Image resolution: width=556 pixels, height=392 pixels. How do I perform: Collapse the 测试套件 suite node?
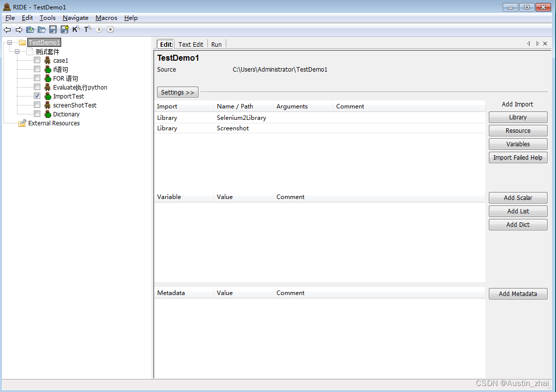tap(17, 51)
